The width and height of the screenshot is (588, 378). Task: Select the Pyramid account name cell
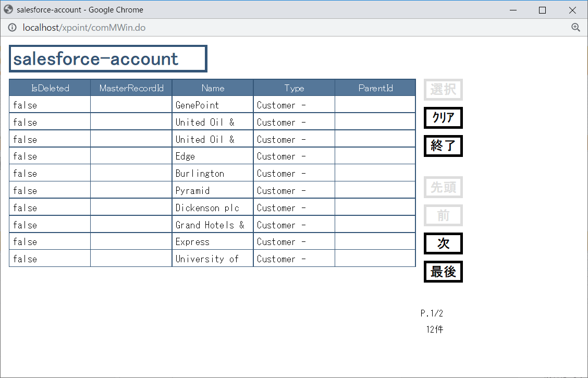[x=213, y=190]
